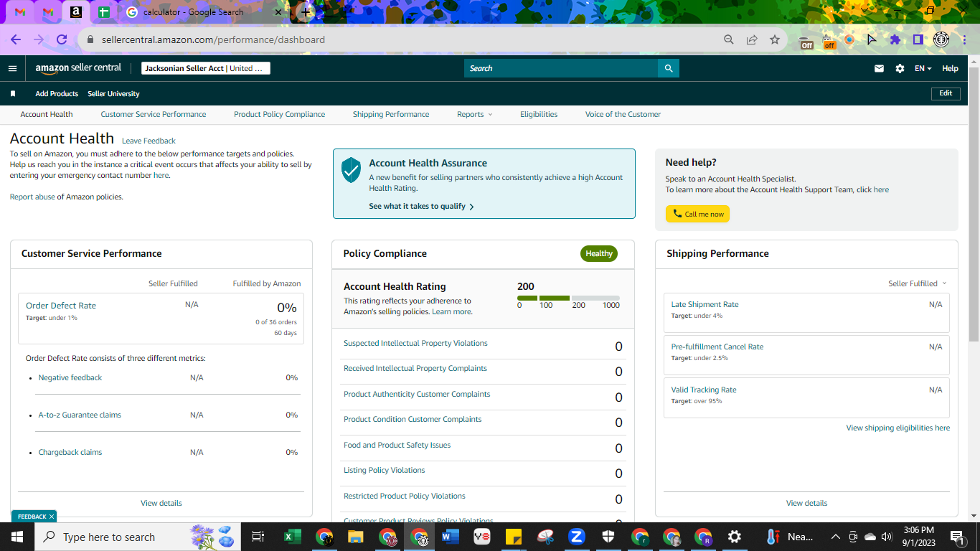Image resolution: width=980 pixels, height=551 pixels.
Task: Expand the Reports dropdown menu
Action: point(475,114)
